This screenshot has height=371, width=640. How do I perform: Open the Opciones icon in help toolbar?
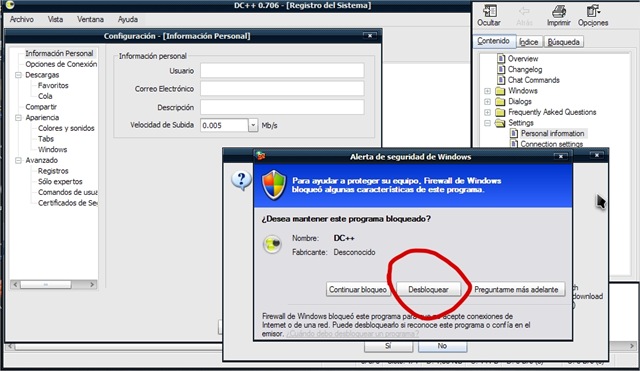[593, 11]
